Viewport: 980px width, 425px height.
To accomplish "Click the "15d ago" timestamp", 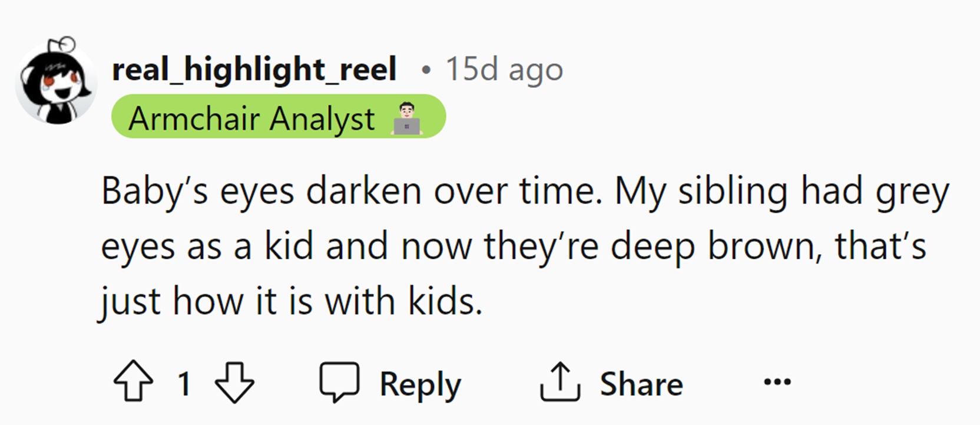I will click(x=504, y=70).
